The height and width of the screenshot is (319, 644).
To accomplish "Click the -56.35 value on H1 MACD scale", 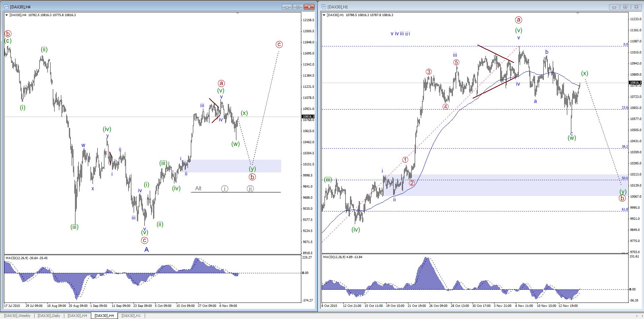I will click(x=634, y=301).
